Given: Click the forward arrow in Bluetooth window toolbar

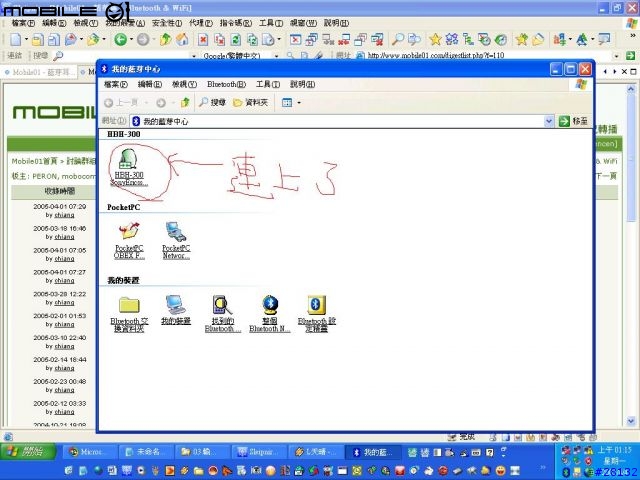Looking at the screenshot, I should pyautogui.click(x=161, y=102).
